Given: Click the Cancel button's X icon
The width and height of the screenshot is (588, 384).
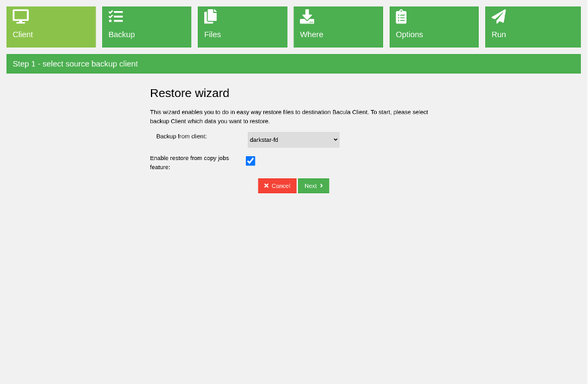Looking at the screenshot, I should point(267,185).
